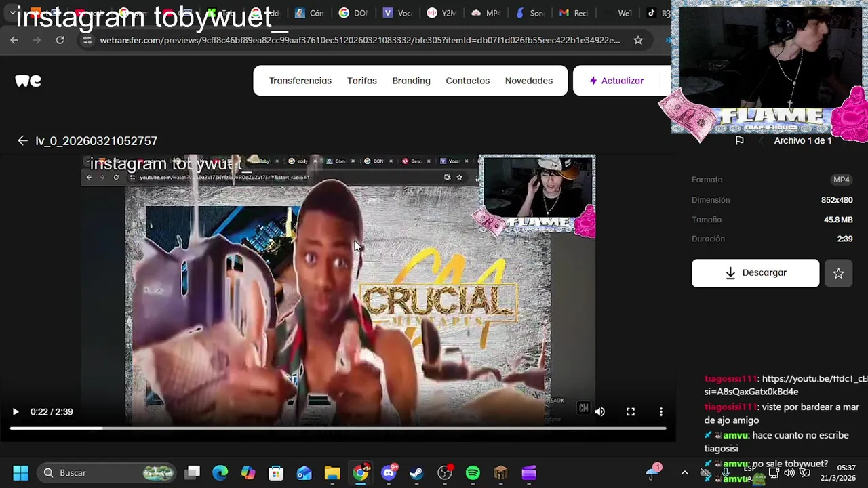Viewport: 868px width, 488px height.
Task: Reload the page with the refresh icon
Action: point(60,40)
